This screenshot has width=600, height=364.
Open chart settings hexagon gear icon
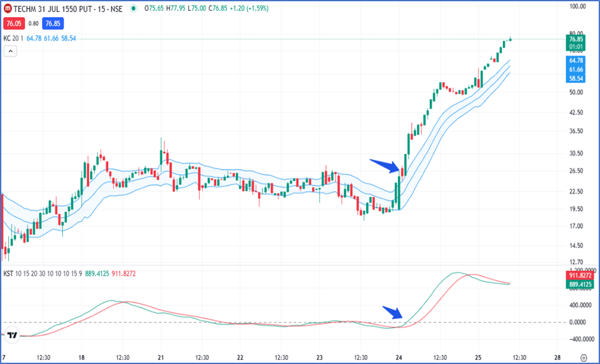[x=583, y=357]
